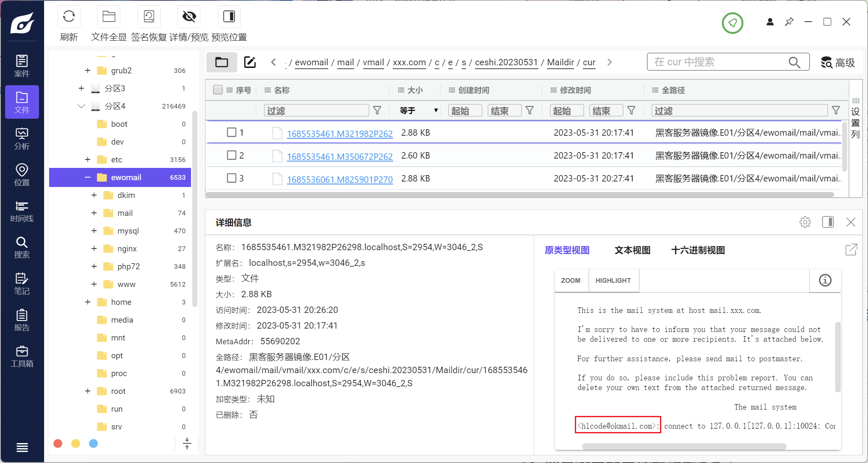Open the 搜索 search sidebar item
The height and width of the screenshot is (463, 868).
click(22, 247)
